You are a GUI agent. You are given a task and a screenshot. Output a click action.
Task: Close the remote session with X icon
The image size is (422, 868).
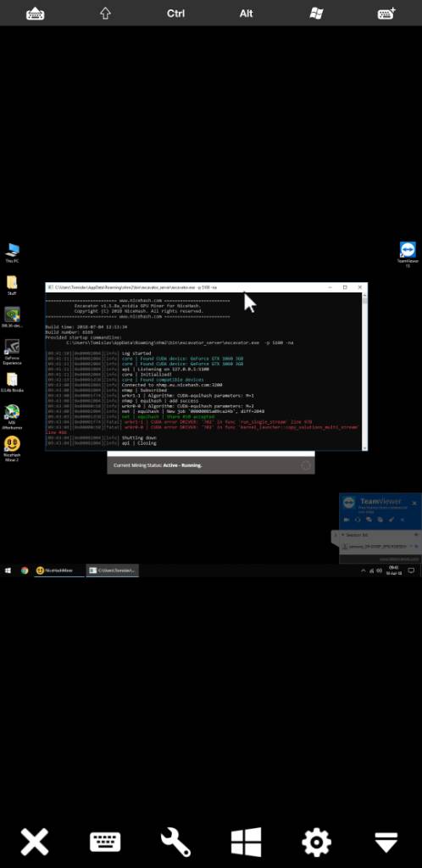pos(35,842)
